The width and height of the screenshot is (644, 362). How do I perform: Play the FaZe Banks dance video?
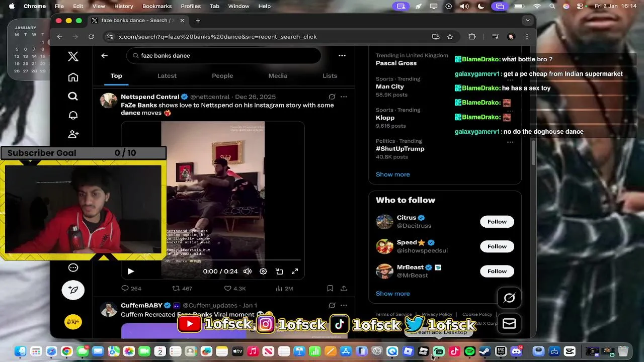[131, 271]
